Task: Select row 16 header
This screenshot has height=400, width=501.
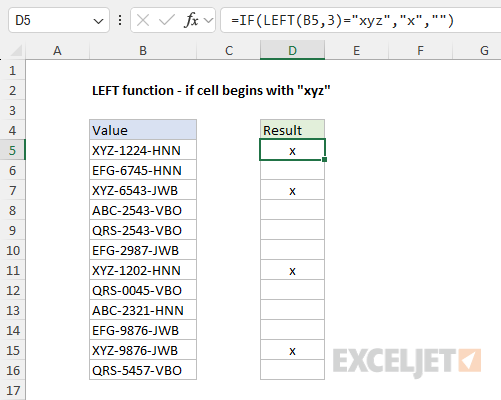Action: point(13,370)
